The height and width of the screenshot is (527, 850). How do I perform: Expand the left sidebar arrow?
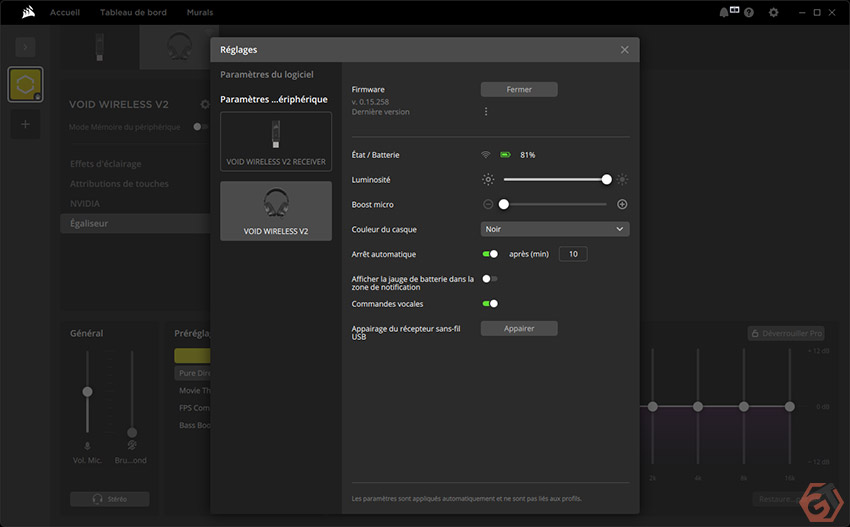pos(25,46)
